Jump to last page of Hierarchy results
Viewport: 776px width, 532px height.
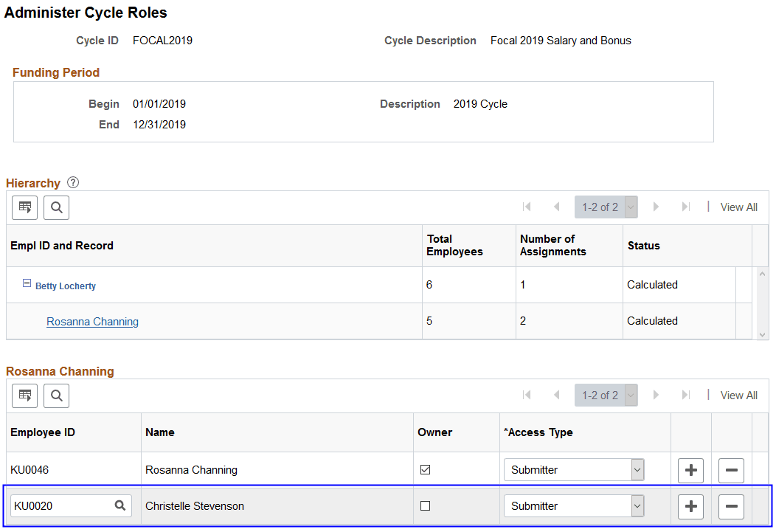tap(685, 207)
